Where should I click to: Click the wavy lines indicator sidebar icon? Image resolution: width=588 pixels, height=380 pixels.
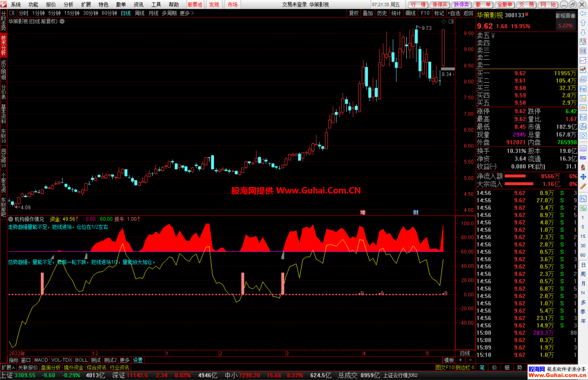coord(583,148)
